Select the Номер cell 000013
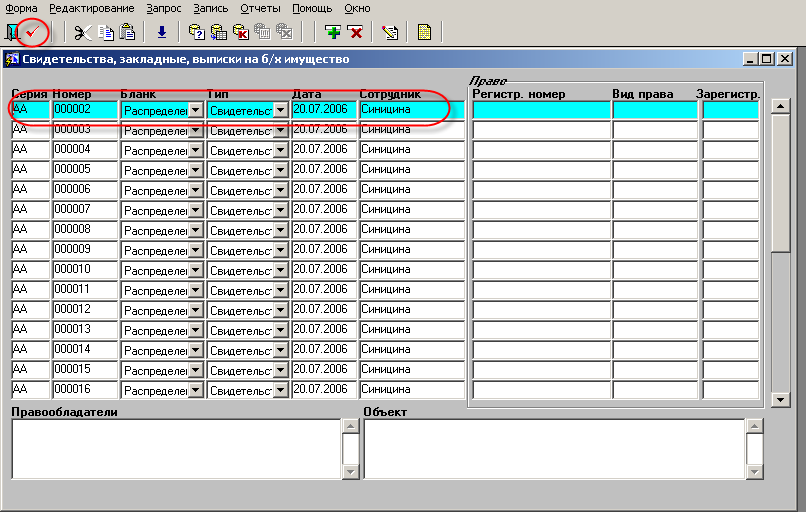 click(x=85, y=331)
